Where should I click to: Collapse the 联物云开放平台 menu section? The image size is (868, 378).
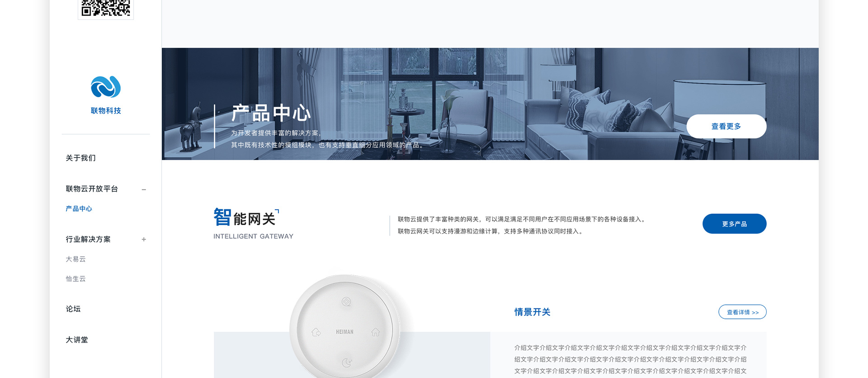coord(144,189)
